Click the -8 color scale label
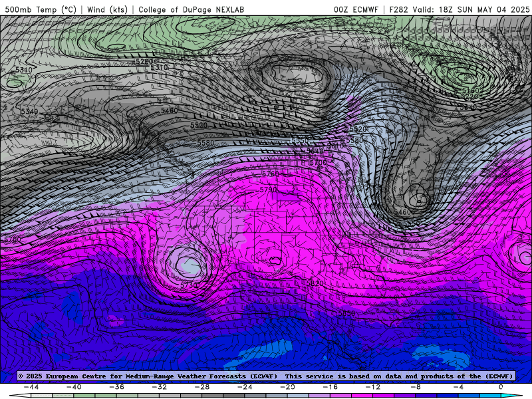This screenshot has height=399, width=532. coord(416,387)
